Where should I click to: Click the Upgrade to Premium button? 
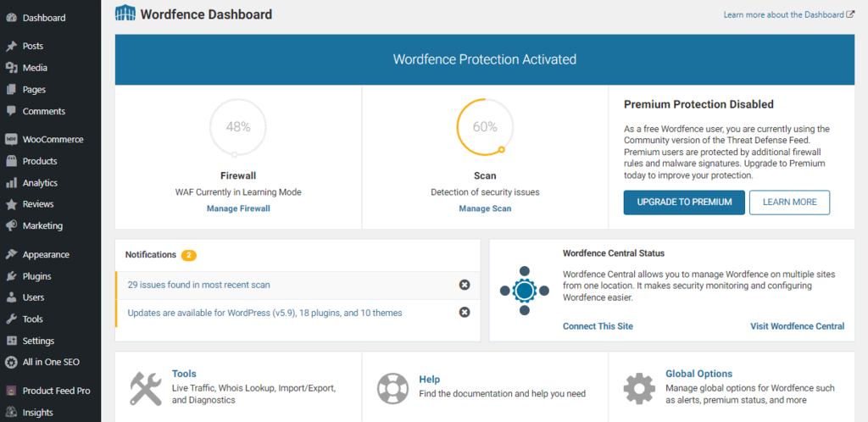click(x=684, y=203)
